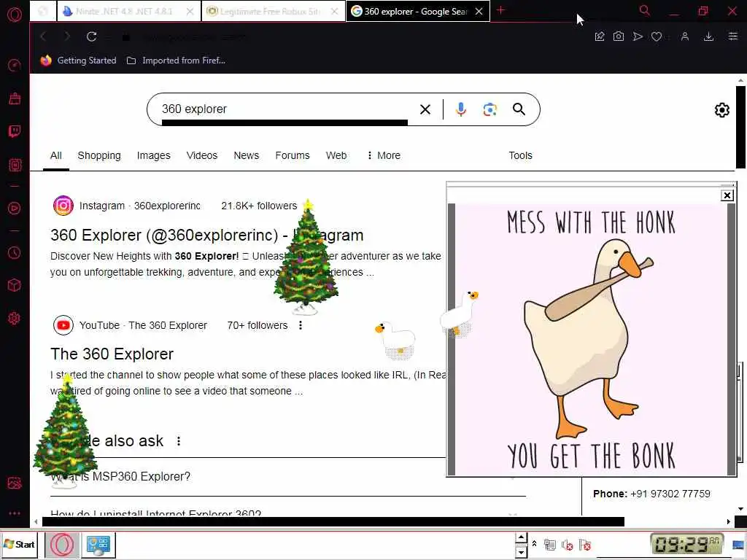Select the News search tab
This screenshot has width=747, height=560.
point(247,156)
